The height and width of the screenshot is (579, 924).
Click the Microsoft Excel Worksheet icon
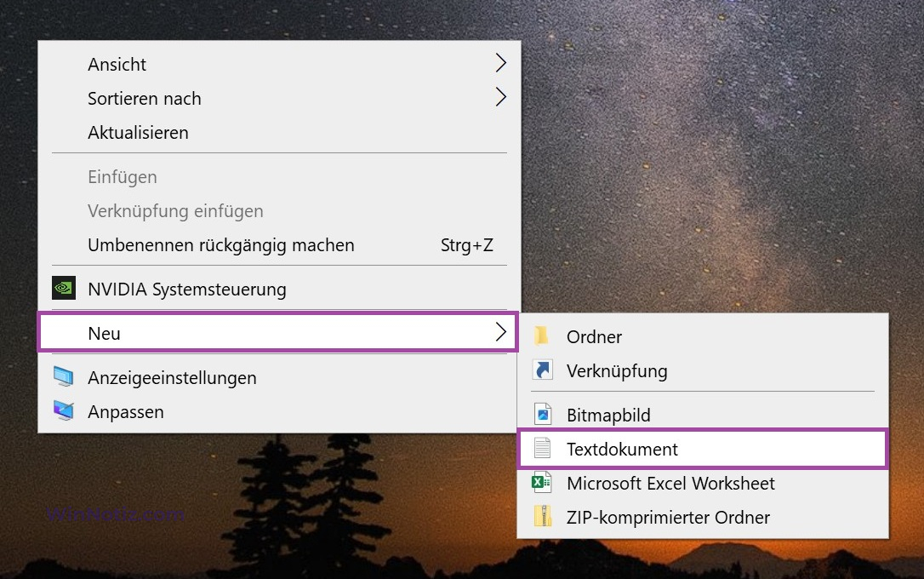click(x=542, y=483)
